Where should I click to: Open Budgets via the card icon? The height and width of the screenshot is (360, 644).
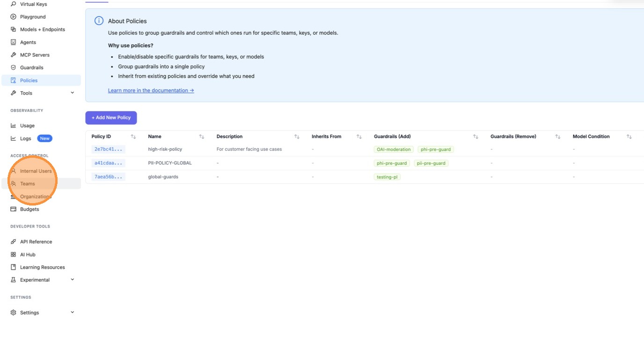click(13, 209)
